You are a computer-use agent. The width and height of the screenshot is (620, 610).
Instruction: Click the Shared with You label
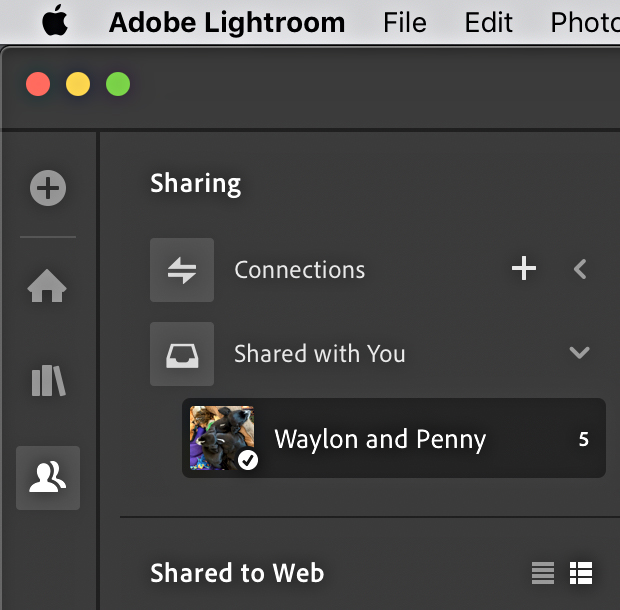pos(319,353)
